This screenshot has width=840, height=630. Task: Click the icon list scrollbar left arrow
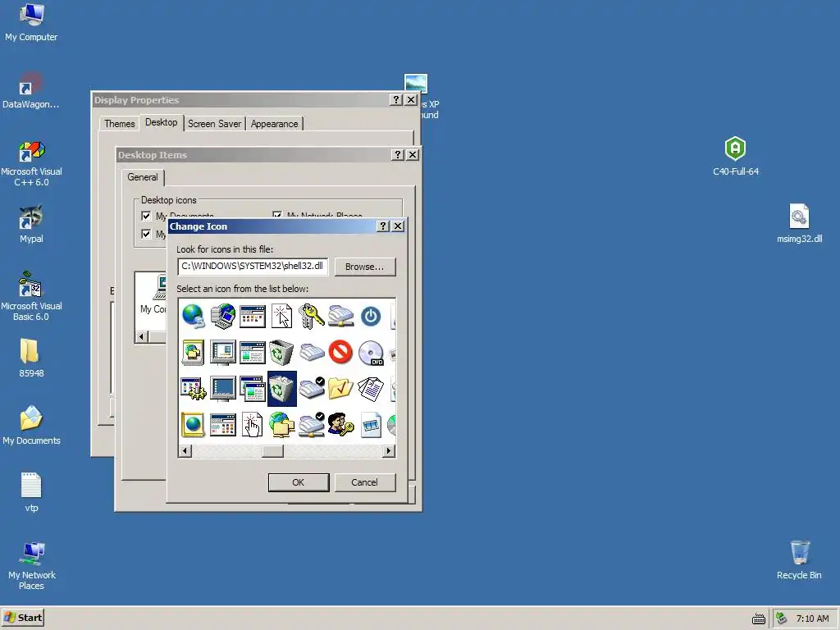[x=185, y=451]
